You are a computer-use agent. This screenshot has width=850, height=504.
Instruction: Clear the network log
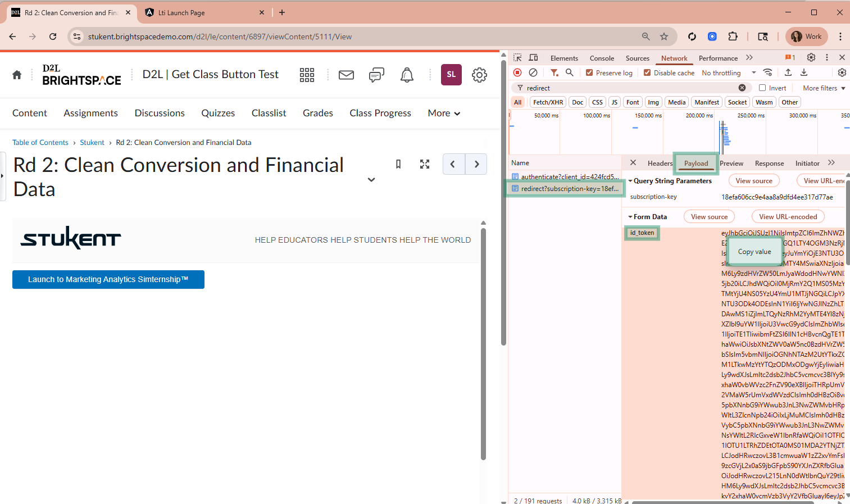click(533, 72)
